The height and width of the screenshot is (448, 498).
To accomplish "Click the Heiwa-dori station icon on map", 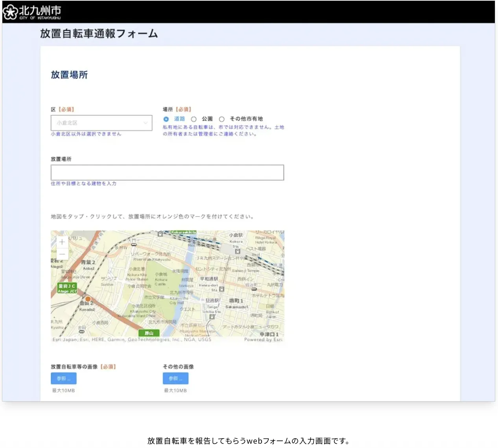I will (x=221, y=289).
